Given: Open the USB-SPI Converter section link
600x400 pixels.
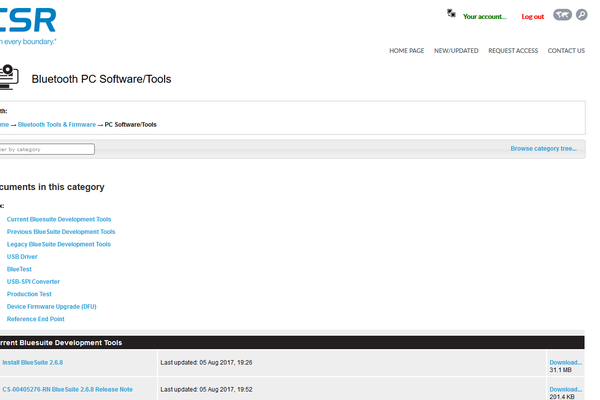Looking at the screenshot, I should click(33, 281).
